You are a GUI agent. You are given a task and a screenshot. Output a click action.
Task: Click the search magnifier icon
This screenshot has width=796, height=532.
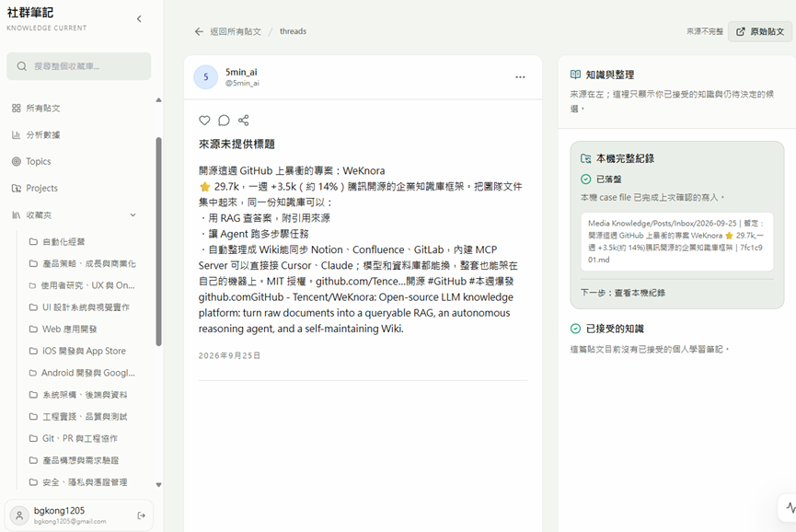22,66
